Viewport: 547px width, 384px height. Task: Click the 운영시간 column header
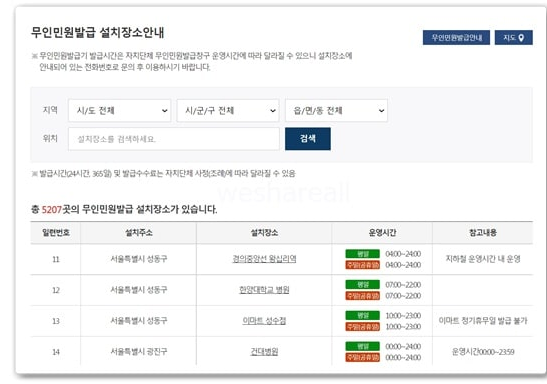pyautogui.click(x=382, y=233)
